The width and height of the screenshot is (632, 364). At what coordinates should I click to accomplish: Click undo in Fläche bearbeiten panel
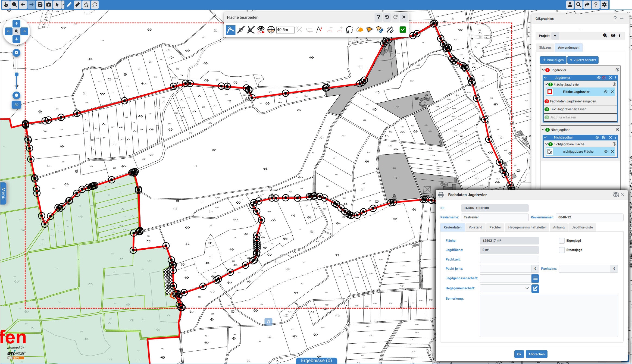pos(387,17)
